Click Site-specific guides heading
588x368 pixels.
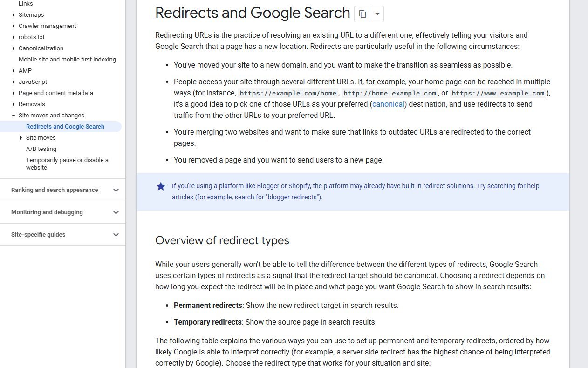[38, 235]
